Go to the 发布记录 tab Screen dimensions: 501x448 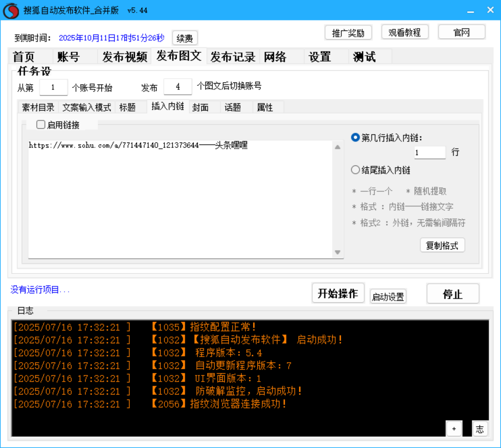click(233, 57)
